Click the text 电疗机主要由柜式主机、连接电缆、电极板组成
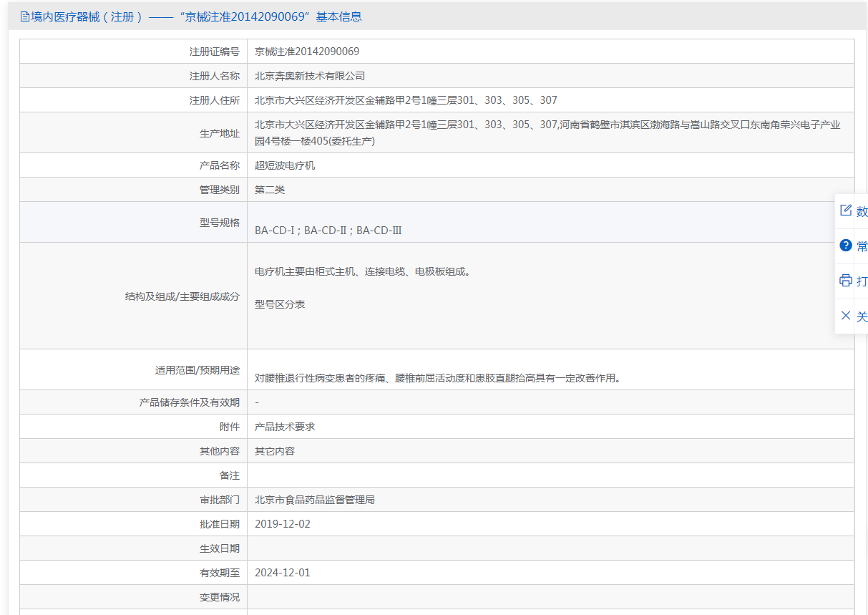Viewport: 868px width, 615px height. pos(362,272)
